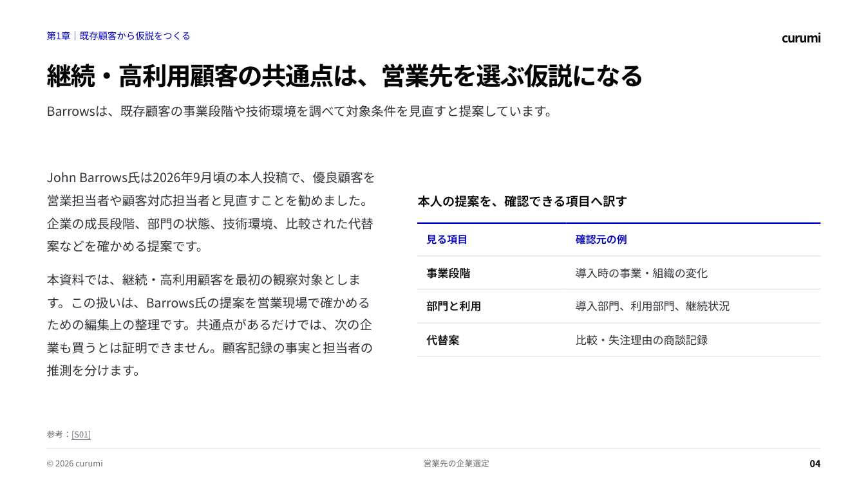Click the 参考： label before the reference
Screen dimensions: 868x487
(x=59, y=434)
